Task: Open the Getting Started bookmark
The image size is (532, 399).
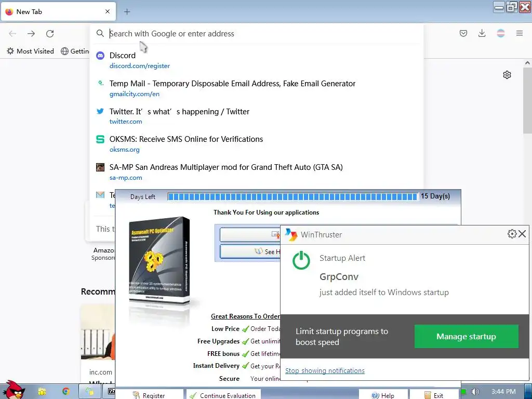Action: [75, 51]
